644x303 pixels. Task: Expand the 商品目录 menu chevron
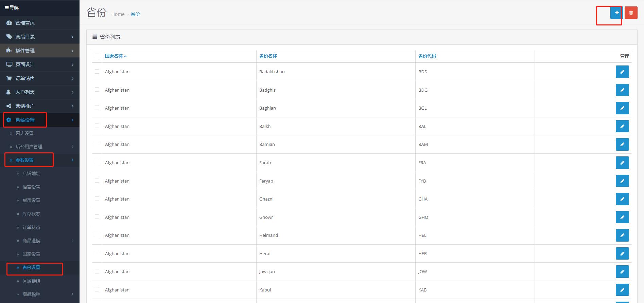(72, 37)
